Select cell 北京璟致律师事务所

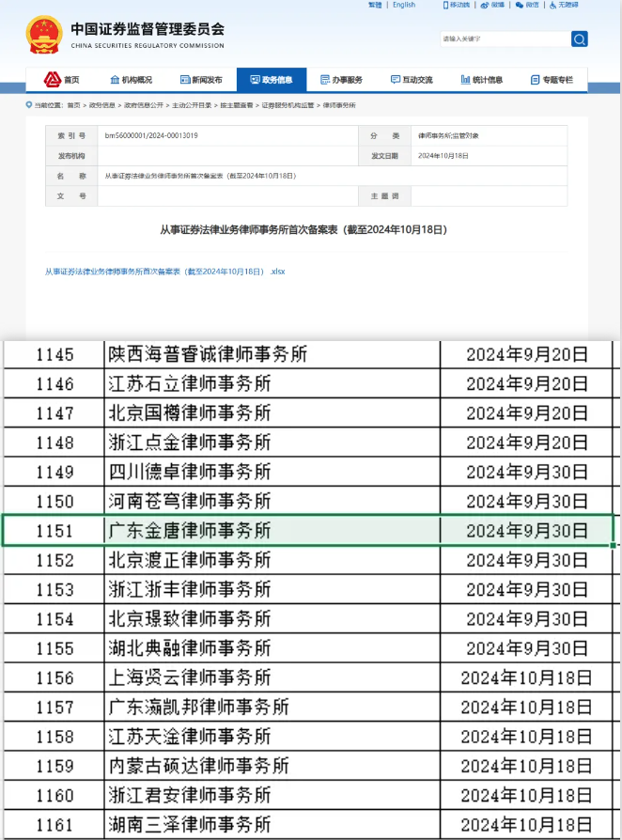pyautogui.click(x=272, y=619)
